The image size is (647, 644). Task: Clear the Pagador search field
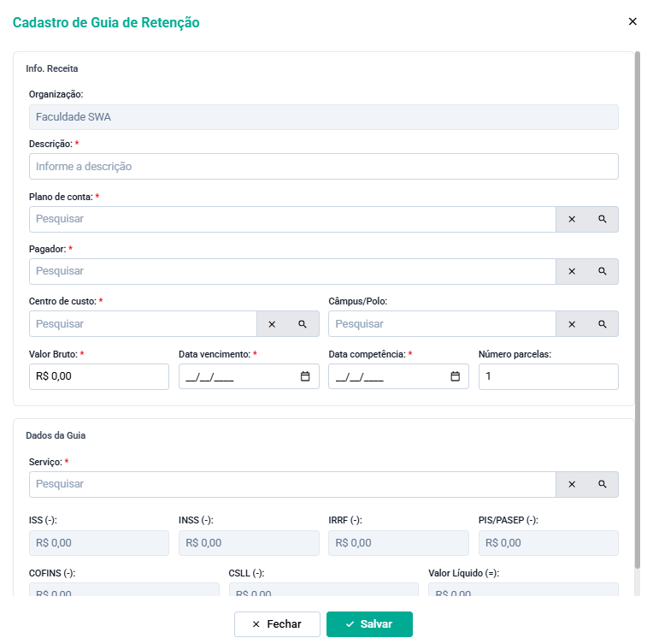click(x=572, y=271)
